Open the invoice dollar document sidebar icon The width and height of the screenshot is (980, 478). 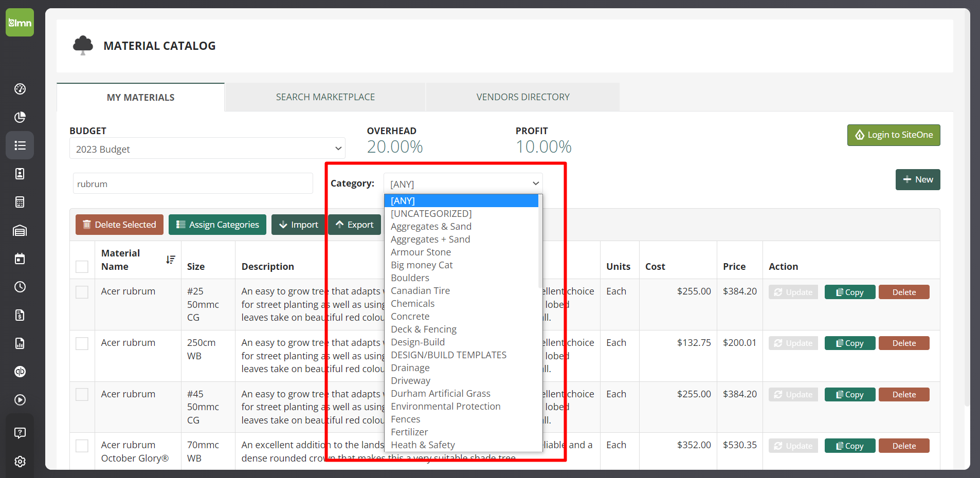[20, 315]
